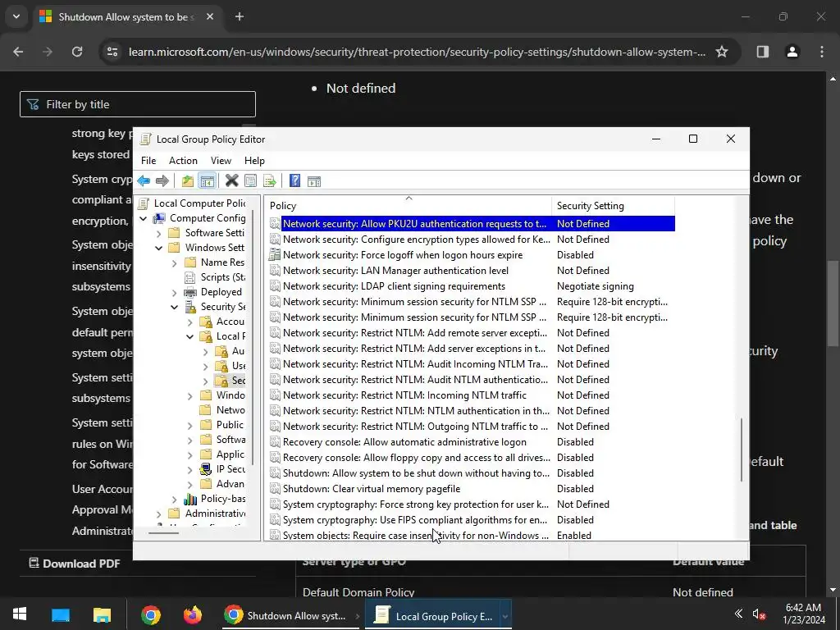840x630 pixels.
Task: Click the Policy-based QoS chart icon
Action: [189, 499]
